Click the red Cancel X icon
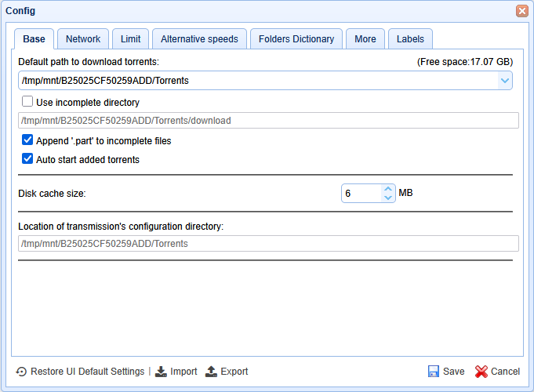Viewport: 534px width, 392px height. pyautogui.click(x=481, y=372)
